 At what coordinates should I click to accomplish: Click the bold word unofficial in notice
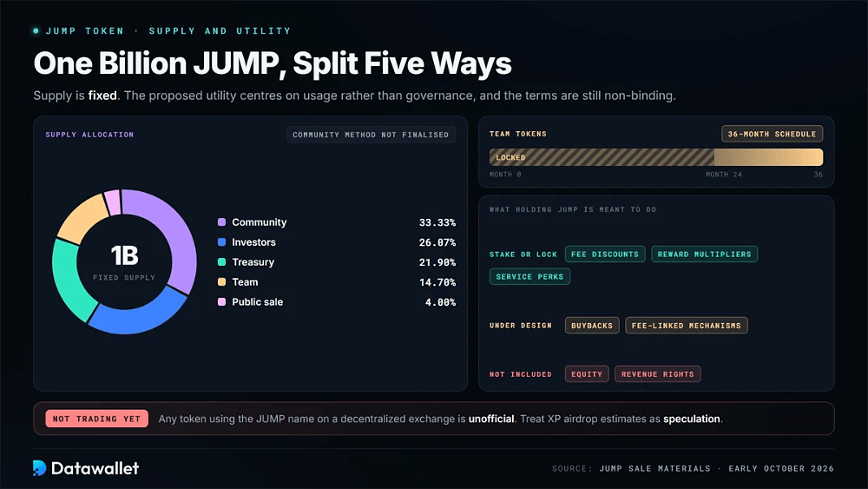(491, 419)
